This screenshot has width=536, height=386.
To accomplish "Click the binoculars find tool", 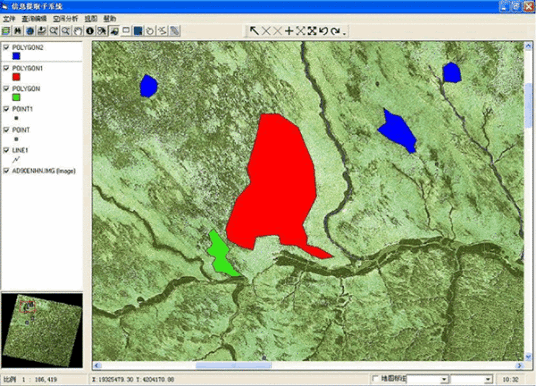I will tap(18, 31).
